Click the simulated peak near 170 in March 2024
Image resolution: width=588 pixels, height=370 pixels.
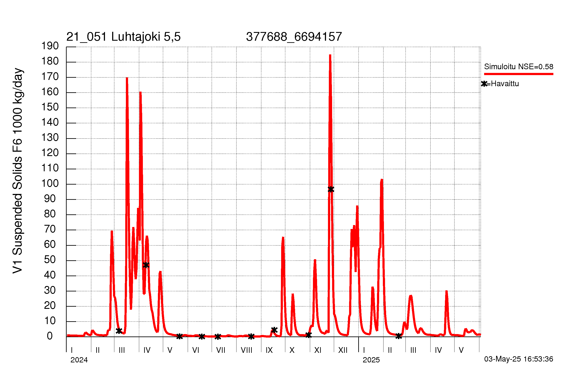(127, 79)
